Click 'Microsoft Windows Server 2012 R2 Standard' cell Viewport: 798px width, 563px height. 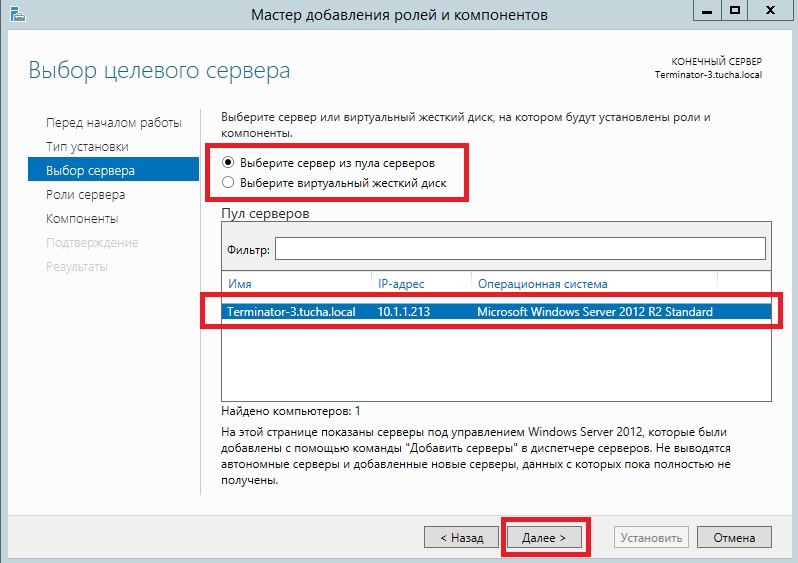[x=594, y=312]
